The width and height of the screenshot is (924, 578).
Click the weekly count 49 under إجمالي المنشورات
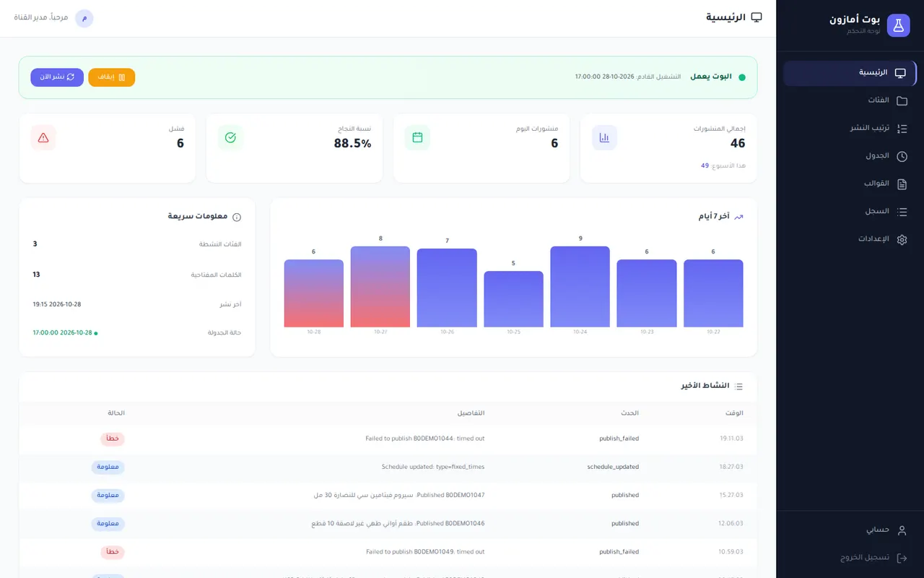705,166
